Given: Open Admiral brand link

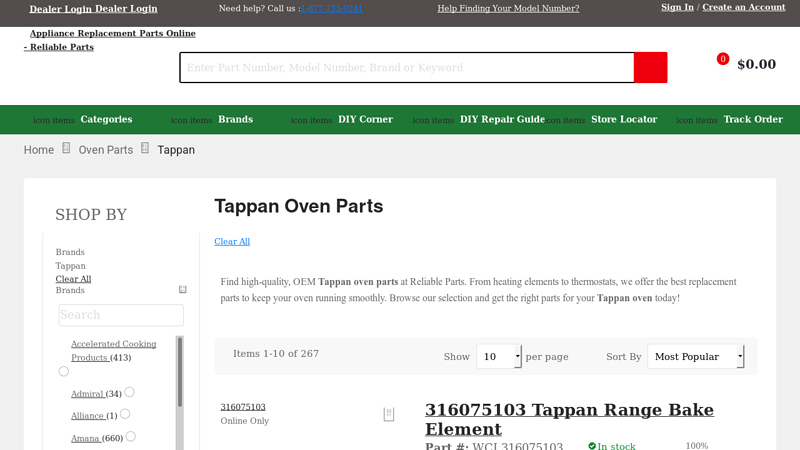Looking at the screenshot, I should (x=87, y=394).
